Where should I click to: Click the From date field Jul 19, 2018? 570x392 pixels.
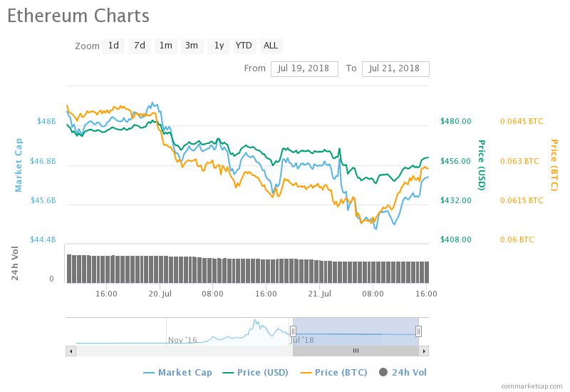tap(304, 68)
